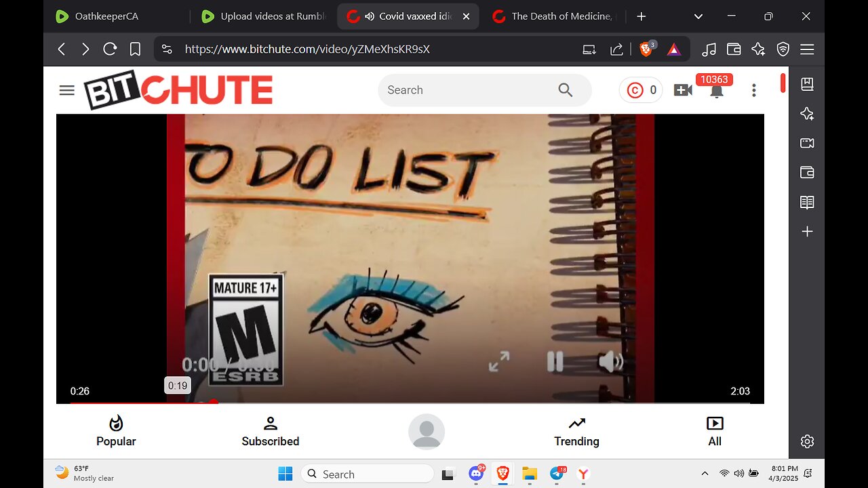Share this page via share icon
The width and height of the screenshot is (868, 488).
tap(616, 49)
